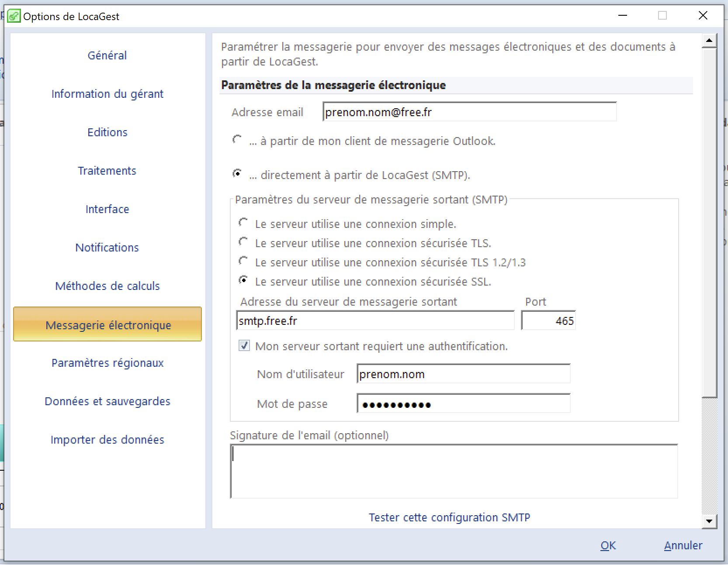
Task: Cancel changes with the Annuler button
Action: (x=683, y=545)
